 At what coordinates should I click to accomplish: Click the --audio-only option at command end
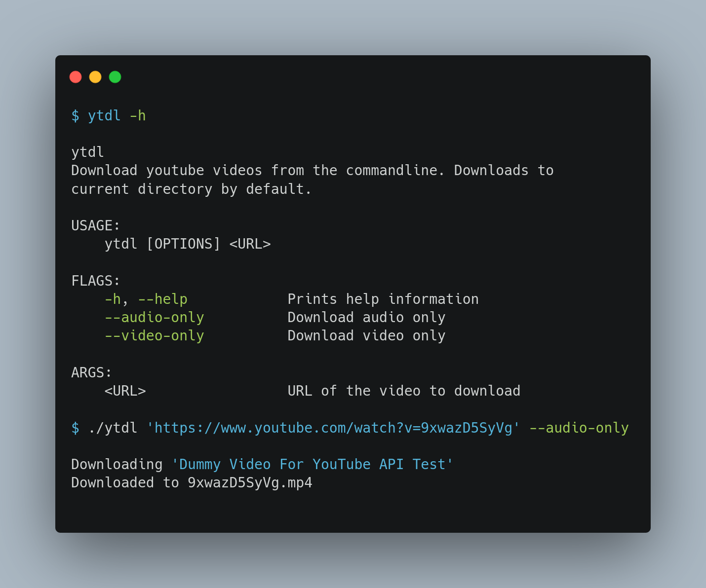[x=579, y=428]
